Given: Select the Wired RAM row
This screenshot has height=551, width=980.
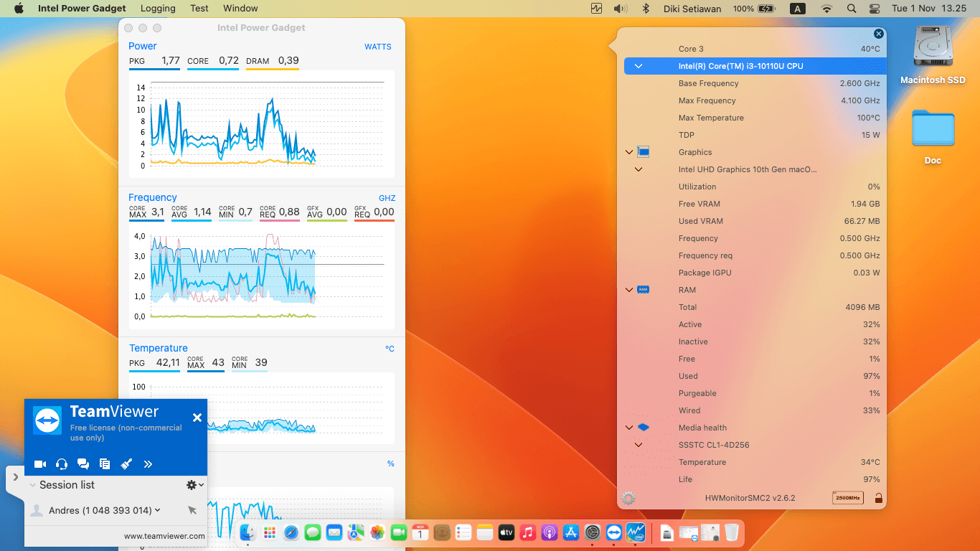Looking at the screenshot, I should pyautogui.click(x=752, y=410).
